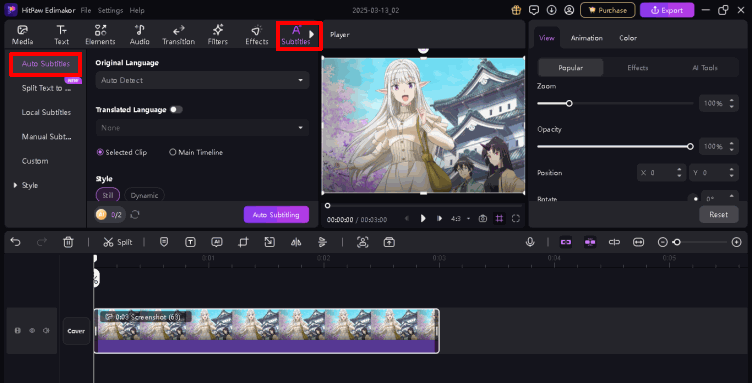Viewport: 753px width, 384px height.
Task: Select the Subtitles tool
Action: [295, 35]
